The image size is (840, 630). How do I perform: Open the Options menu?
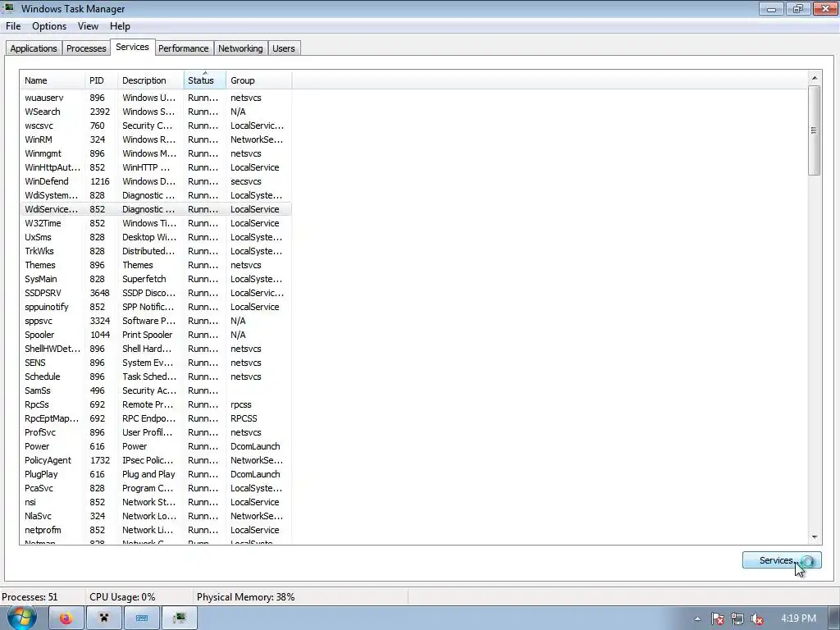pyautogui.click(x=49, y=26)
